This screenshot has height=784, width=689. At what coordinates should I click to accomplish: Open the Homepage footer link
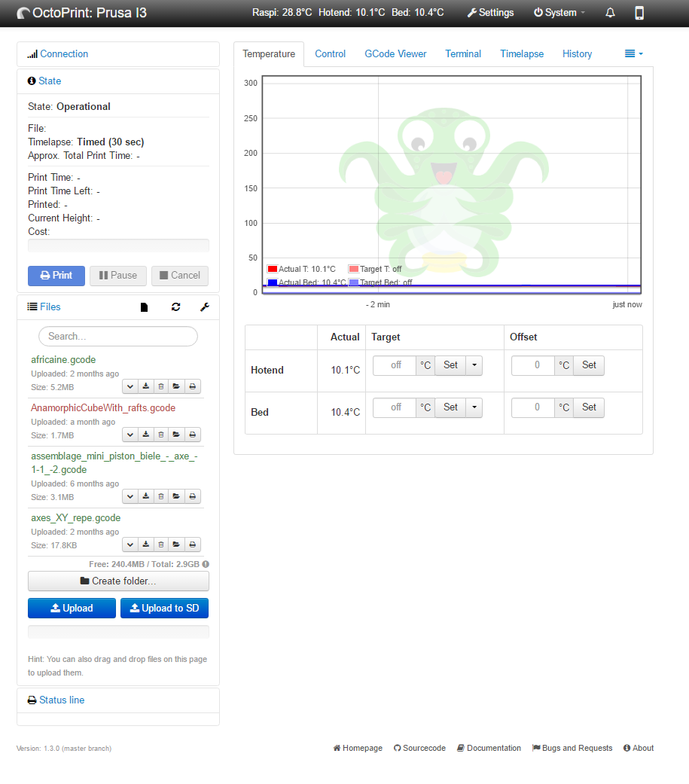(x=358, y=748)
